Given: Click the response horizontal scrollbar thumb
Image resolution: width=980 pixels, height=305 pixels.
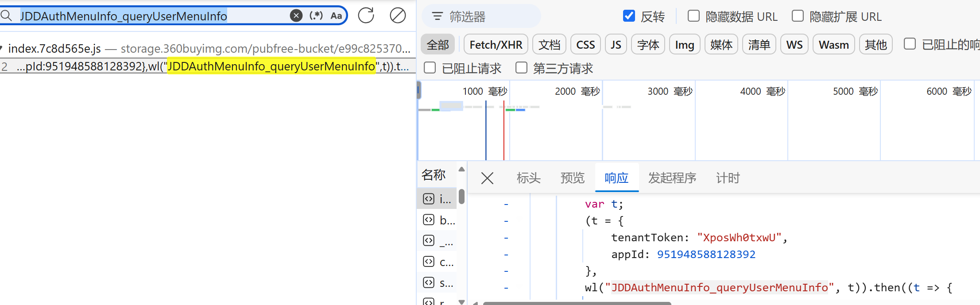Looking at the screenshot, I should (x=577, y=303).
